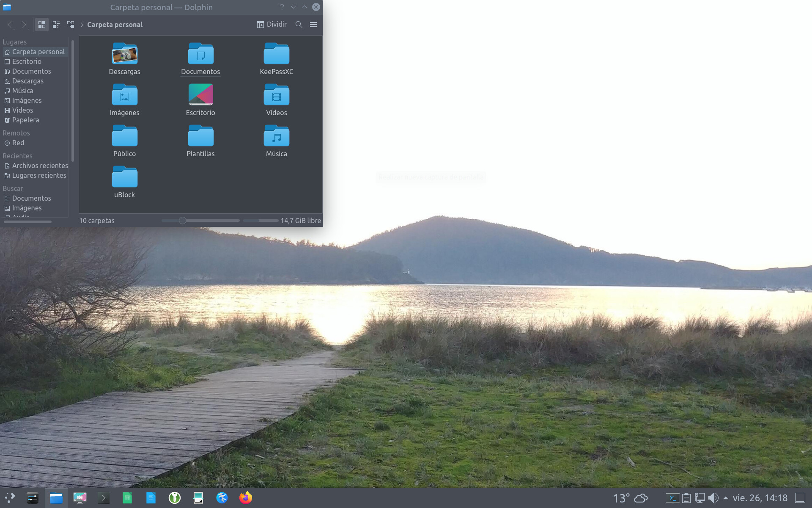Open the volume tray icon
Image resolution: width=812 pixels, height=508 pixels.
click(713, 498)
